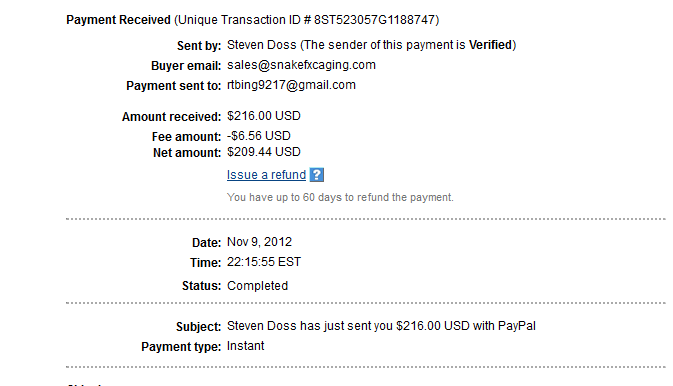
Task: Click the Amount received label
Action: pos(171,117)
